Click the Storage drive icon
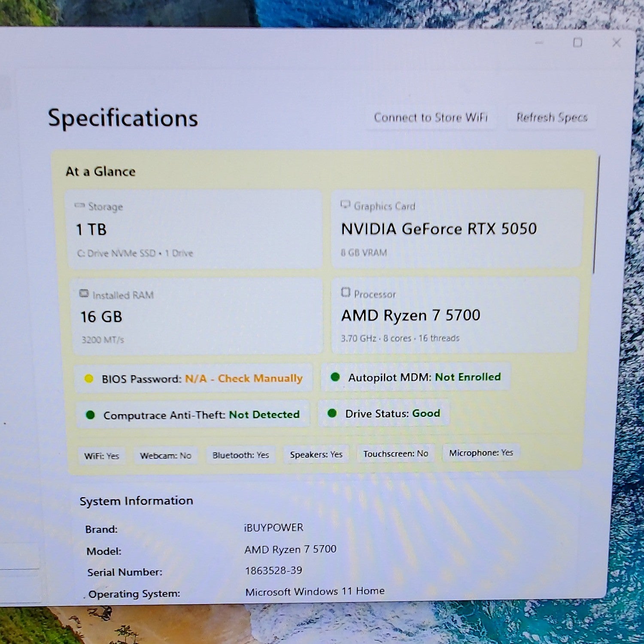The image size is (644, 644). (79, 205)
